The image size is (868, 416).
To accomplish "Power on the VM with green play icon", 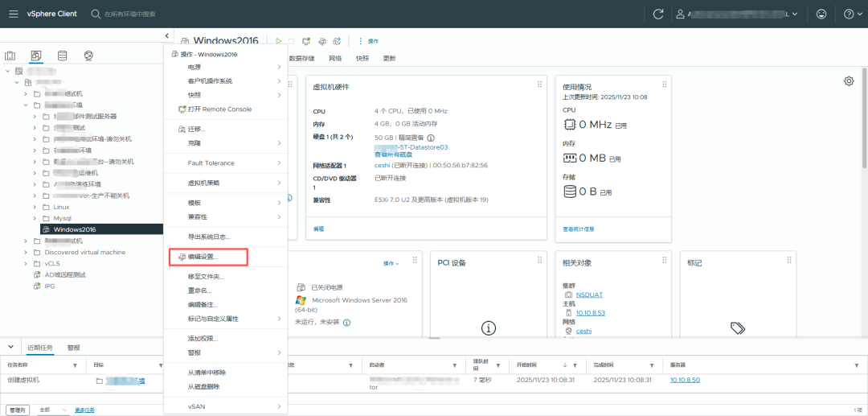I will pyautogui.click(x=278, y=41).
